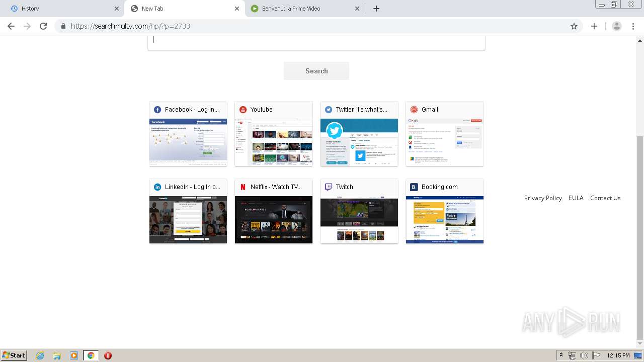The image size is (644, 362).
Task: Open Windows Explorer folder in taskbar
Action: click(57, 355)
